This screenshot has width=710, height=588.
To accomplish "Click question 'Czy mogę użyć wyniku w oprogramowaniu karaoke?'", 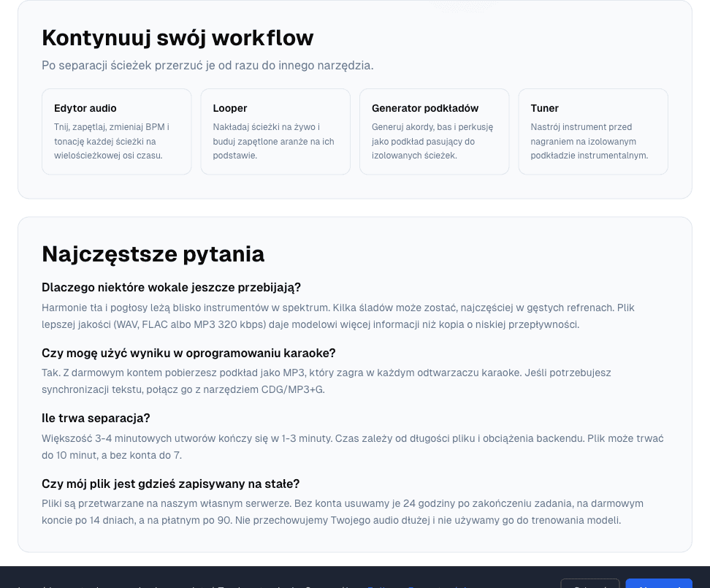I will coord(188,353).
